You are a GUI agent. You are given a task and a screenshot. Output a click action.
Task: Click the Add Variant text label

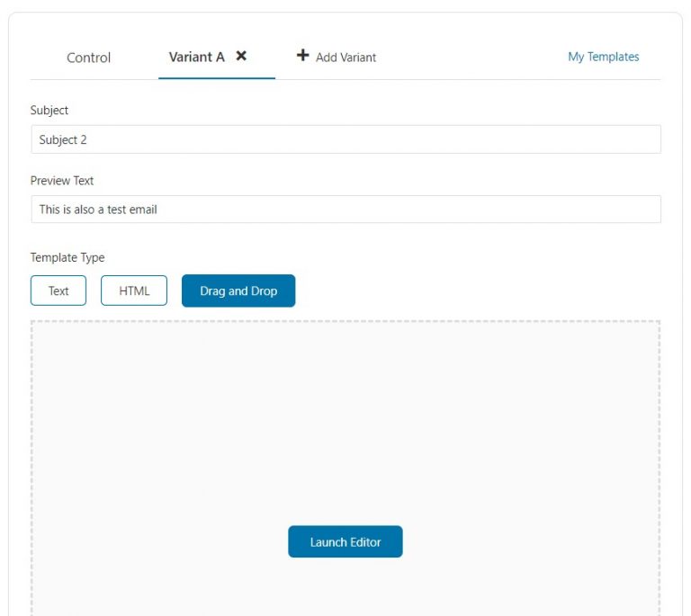point(345,58)
